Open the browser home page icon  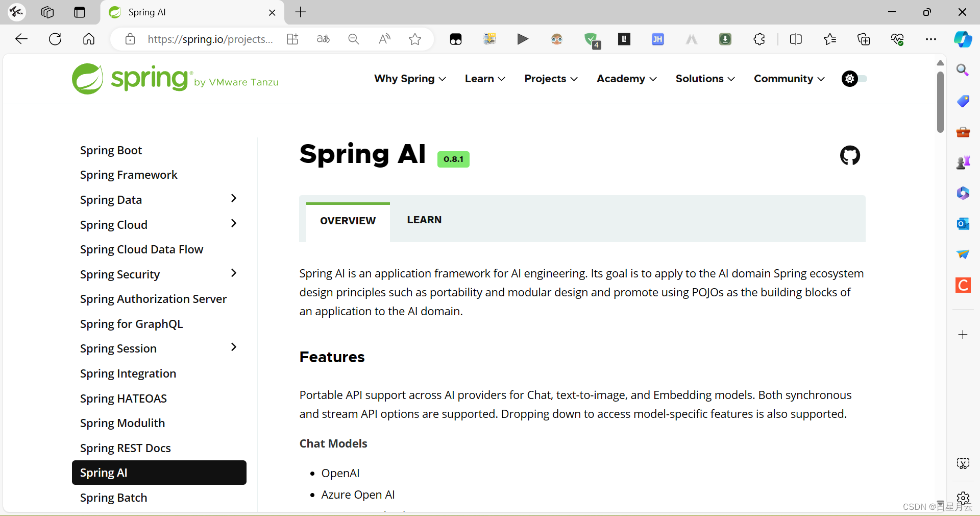[x=89, y=39]
